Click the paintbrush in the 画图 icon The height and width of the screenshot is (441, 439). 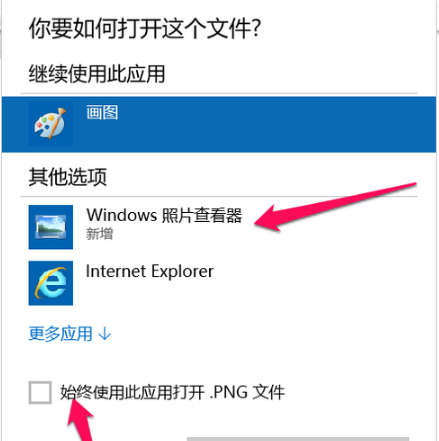[57, 123]
